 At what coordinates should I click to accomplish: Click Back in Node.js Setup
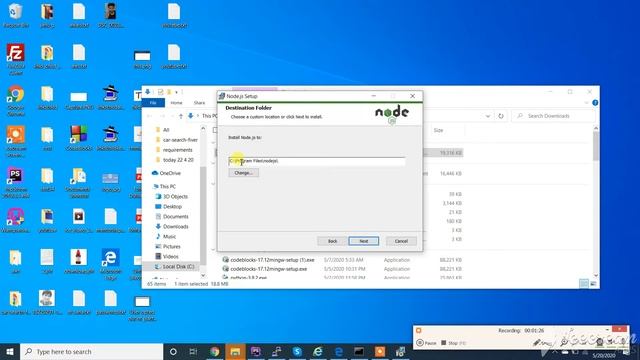point(332,241)
